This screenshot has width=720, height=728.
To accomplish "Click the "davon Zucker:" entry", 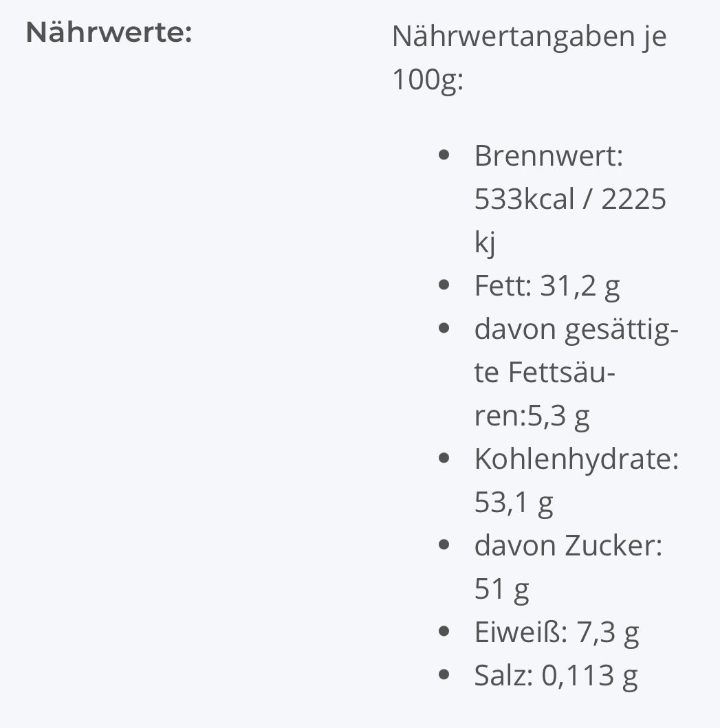I will pos(567,546).
